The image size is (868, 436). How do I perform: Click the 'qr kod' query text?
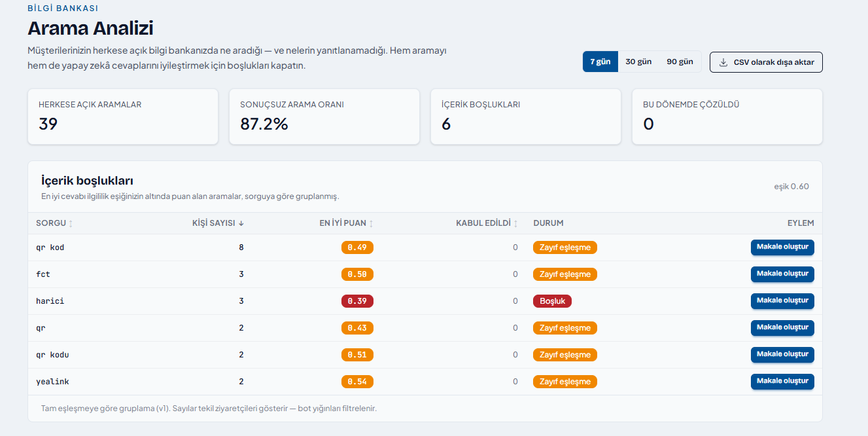pos(50,247)
